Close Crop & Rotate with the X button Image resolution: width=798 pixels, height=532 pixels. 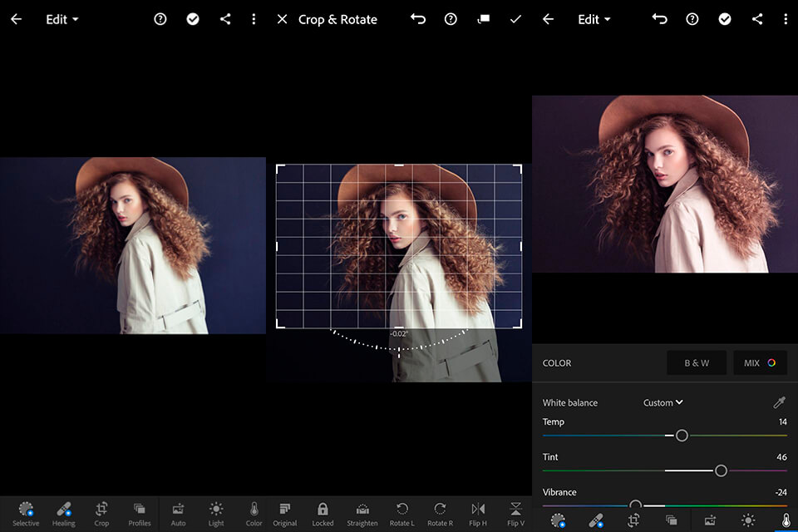pyautogui.click(x=282, y=19)
